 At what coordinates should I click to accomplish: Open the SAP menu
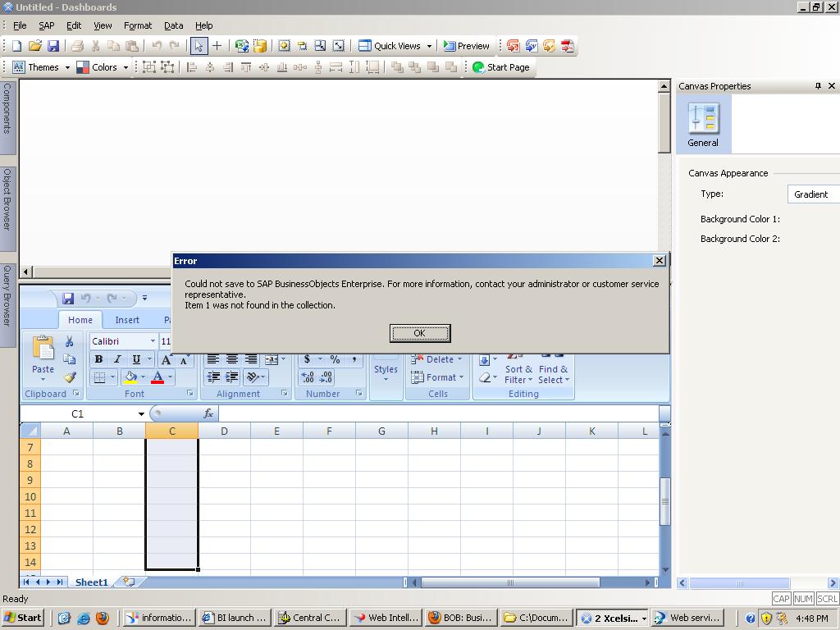(x=46, y=25)
